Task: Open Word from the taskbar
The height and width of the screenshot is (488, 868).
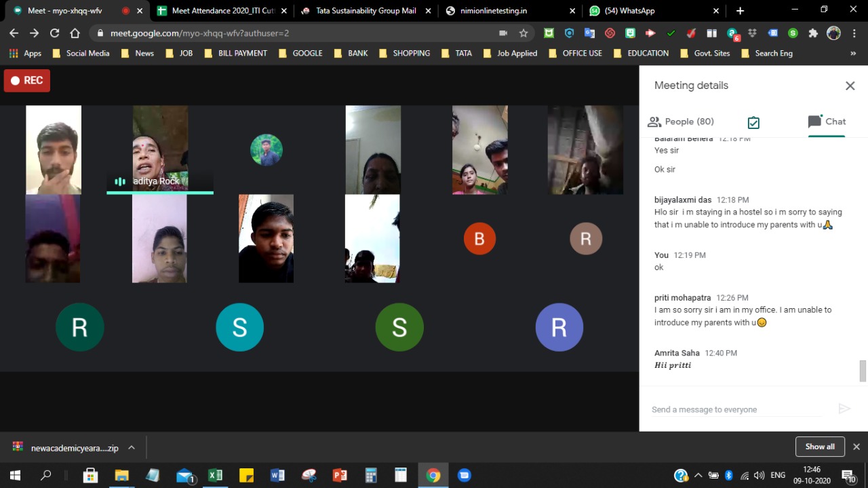Action: 277,475
